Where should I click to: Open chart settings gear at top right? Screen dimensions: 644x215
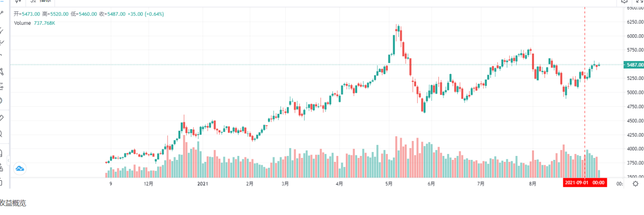pyautogui.click(x=625, y=1)
